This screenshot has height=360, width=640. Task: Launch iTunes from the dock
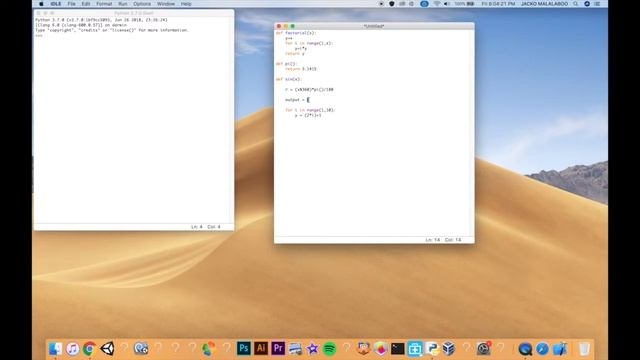click(73, 349)
